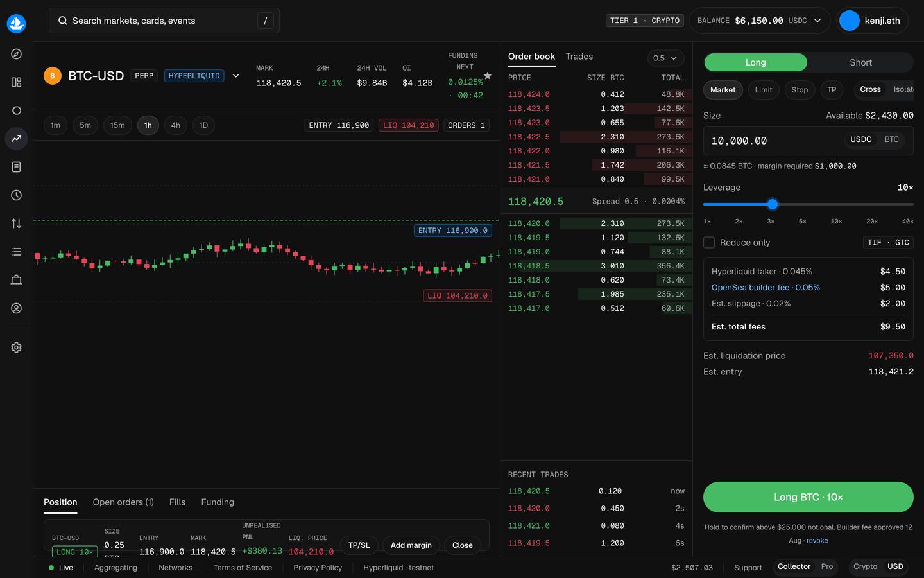Open the profile person icon in sidebar
Viewport: 924px width, 578px height.
pos(17,308)
